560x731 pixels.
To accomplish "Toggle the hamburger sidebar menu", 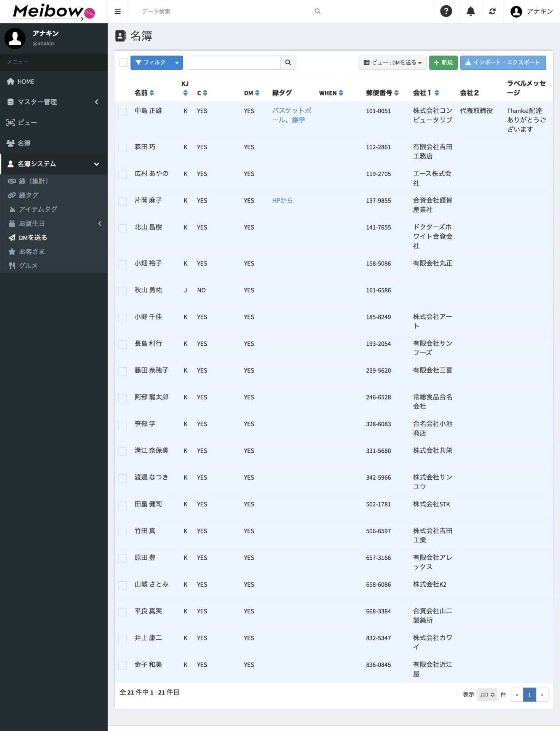I will point(118,11).
